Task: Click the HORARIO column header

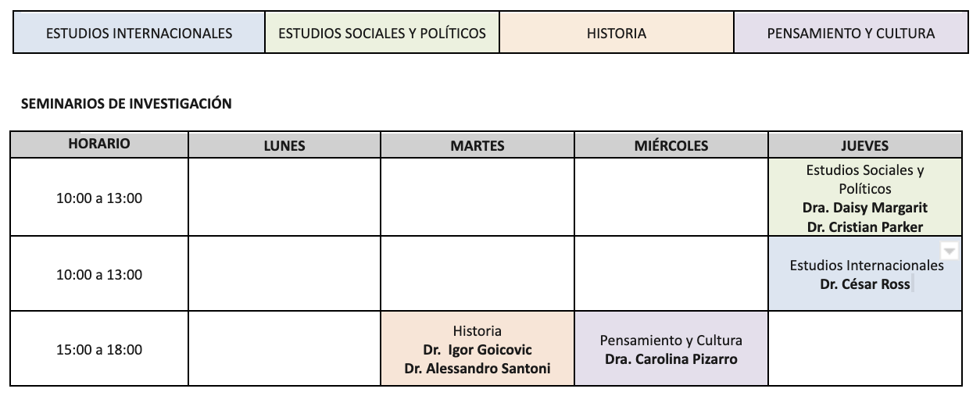Action: 99,144
